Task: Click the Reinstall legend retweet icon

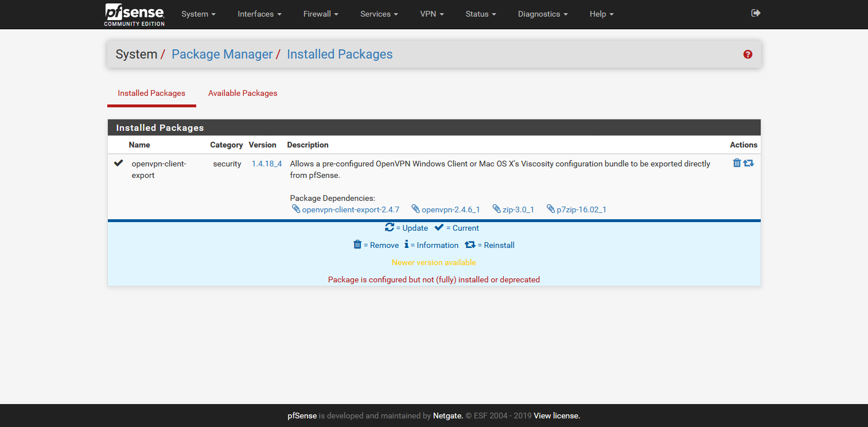Action: (x=470, y=244)
